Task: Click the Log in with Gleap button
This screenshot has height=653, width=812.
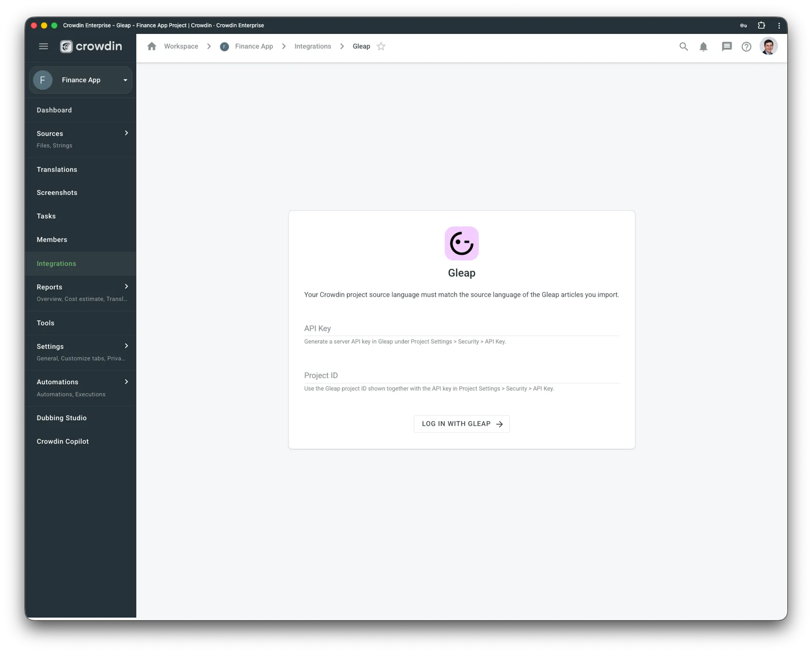Action: tap(461, 424)
